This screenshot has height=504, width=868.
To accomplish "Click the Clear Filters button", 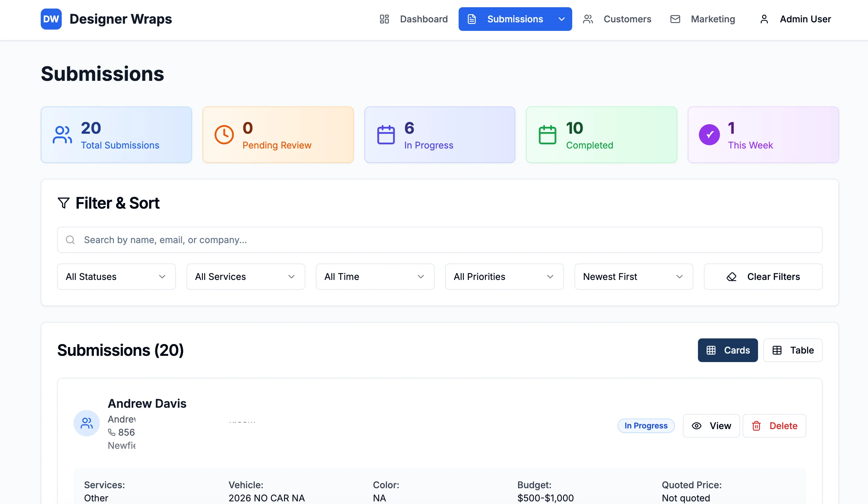I will point(763,277).
